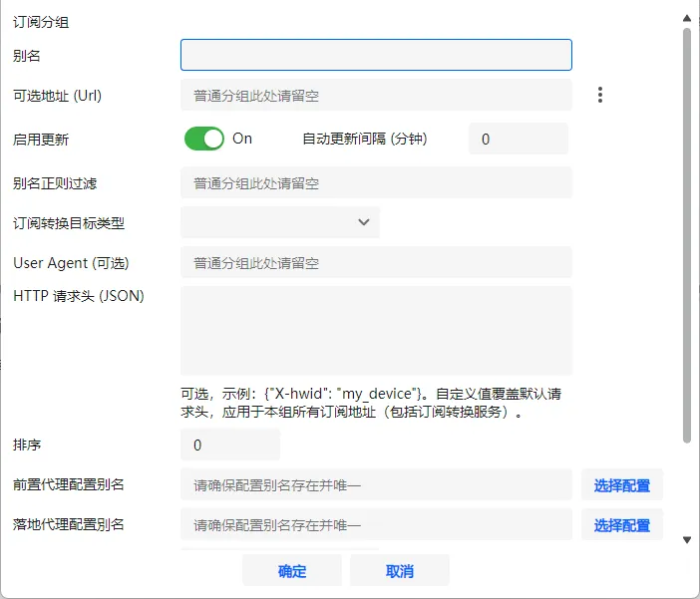Screen dimensions: 700x599
Task: Click the 确定 button
Action: click(x=292, y=571)
